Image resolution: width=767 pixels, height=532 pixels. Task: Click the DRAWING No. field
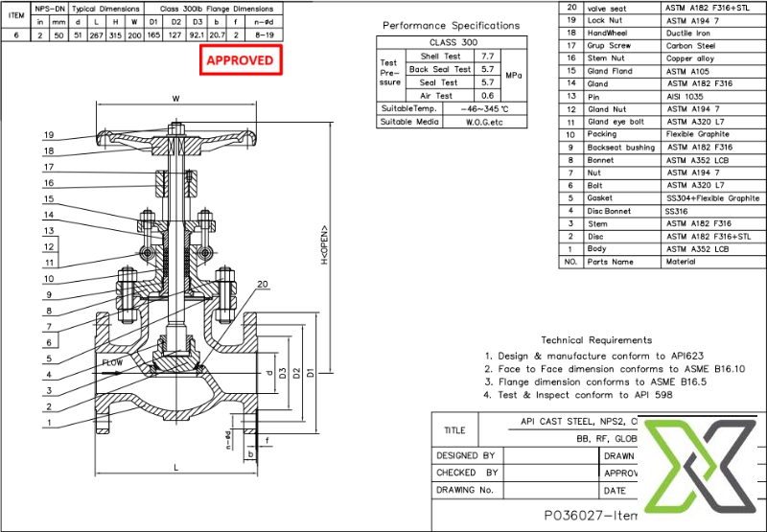tap(464, 490)
